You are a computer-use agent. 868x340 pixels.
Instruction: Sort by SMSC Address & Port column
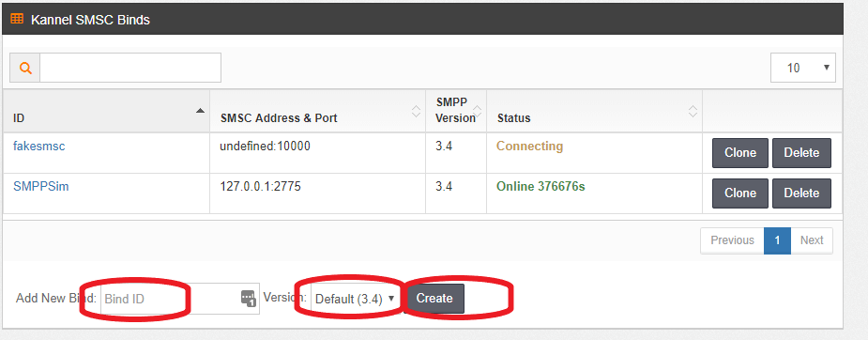[x=318, y=111]
